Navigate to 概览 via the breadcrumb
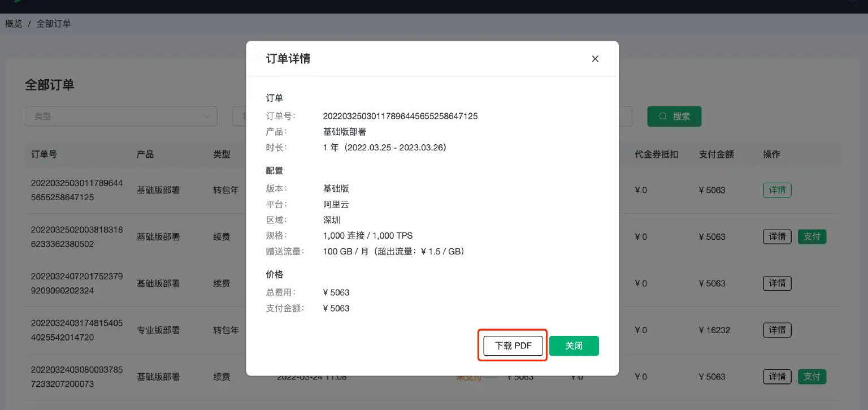The width and height of the screenshot is (868, 410). pyautogui.click(x=12, y=24)
